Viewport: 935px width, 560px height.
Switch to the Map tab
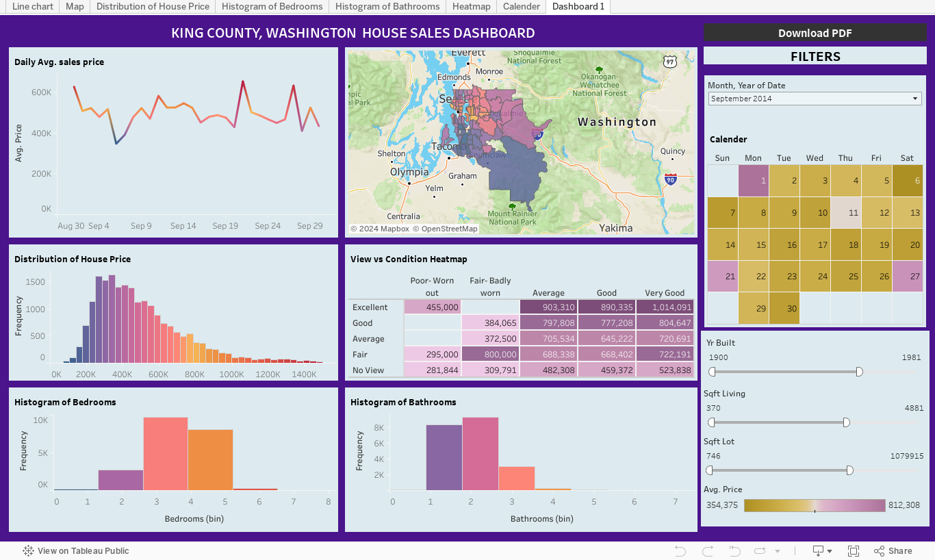tap(75, 6)
